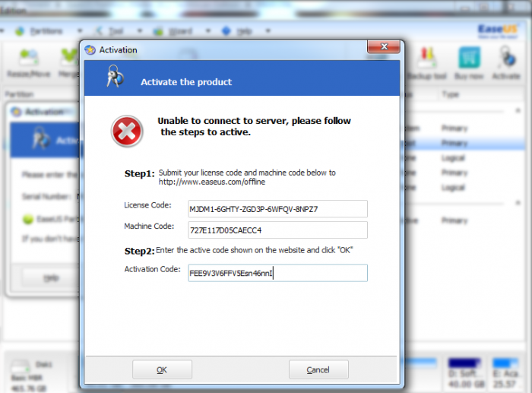
Task: Click OK in the Activation dialog
Action: 162,369
